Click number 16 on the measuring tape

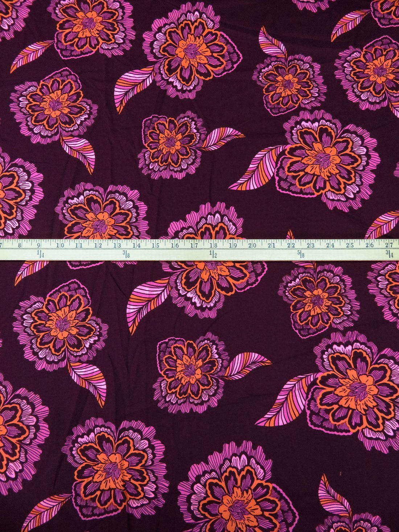[175, 245]
